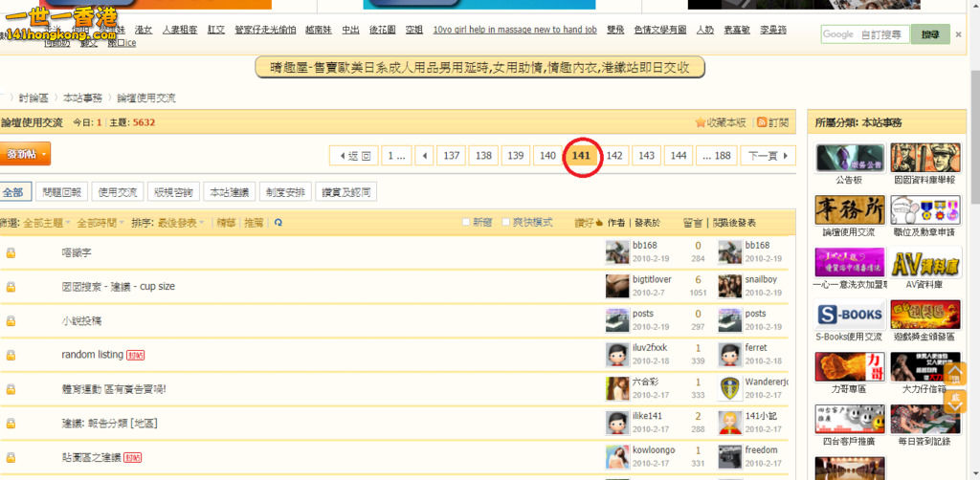Jump to last page 188

pos(717,156)
